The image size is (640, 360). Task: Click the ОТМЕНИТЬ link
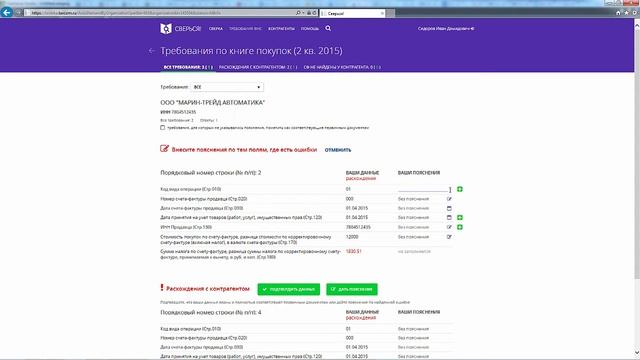338,150
